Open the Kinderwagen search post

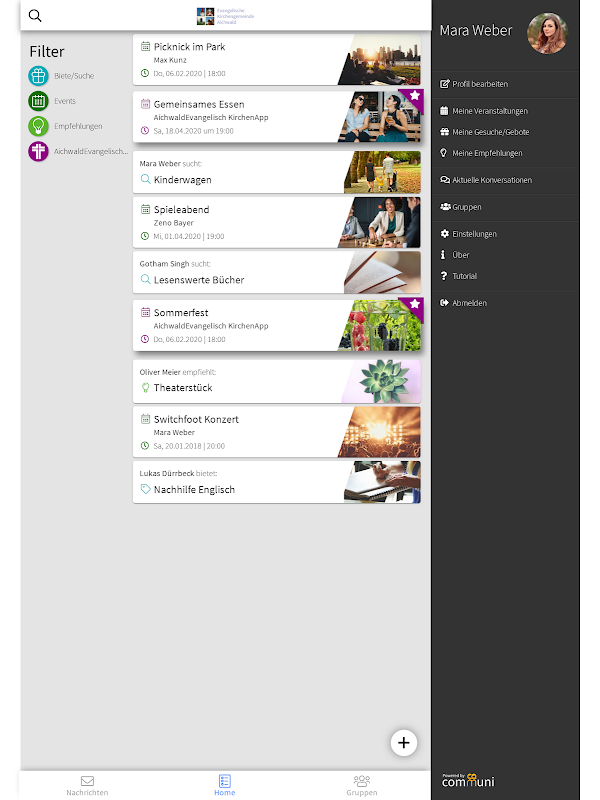tap(277, 172)
